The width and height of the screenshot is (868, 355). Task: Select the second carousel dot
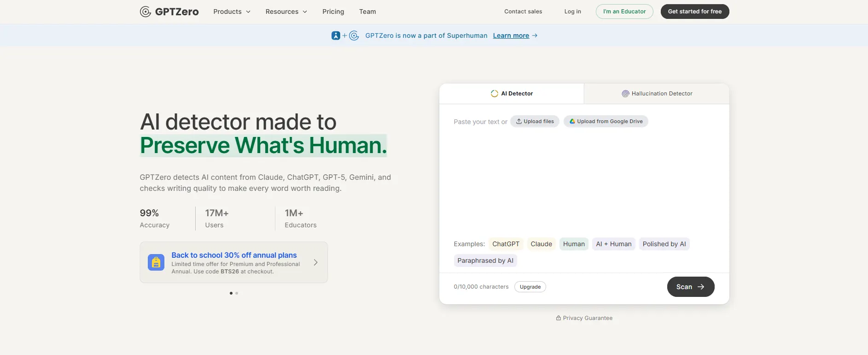point(237,293)
